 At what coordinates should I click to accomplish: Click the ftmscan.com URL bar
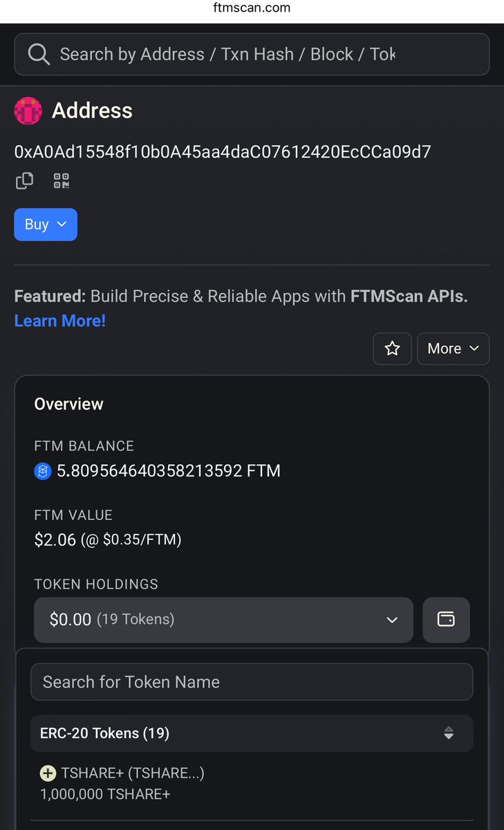click(x=252, y=8)
